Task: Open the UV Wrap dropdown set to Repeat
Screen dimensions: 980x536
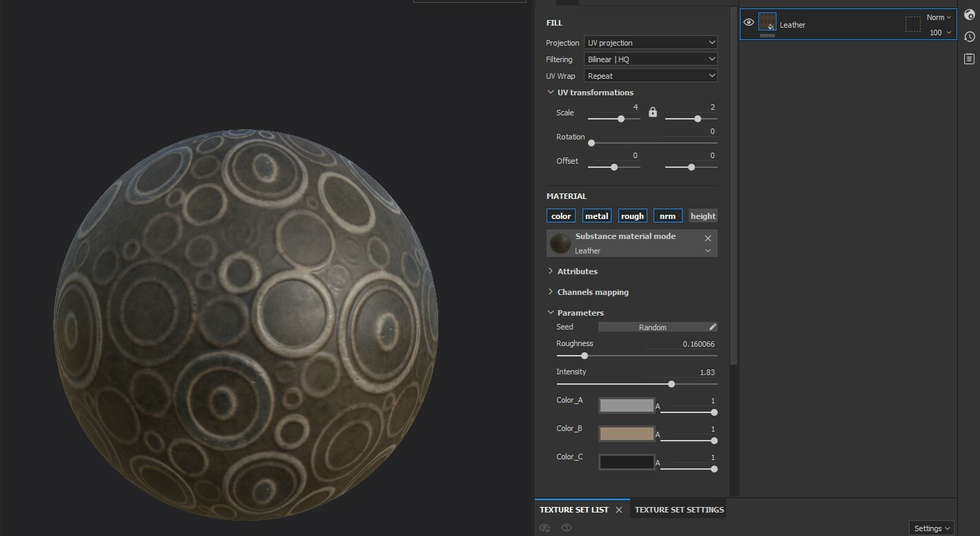Action: click(x=650, y=75)
